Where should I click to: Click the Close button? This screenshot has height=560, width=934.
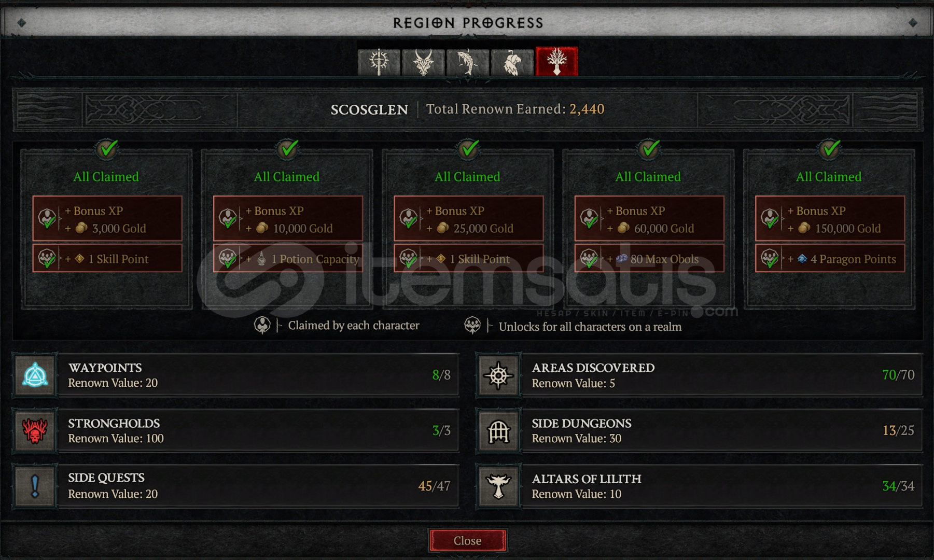[467, 540]
